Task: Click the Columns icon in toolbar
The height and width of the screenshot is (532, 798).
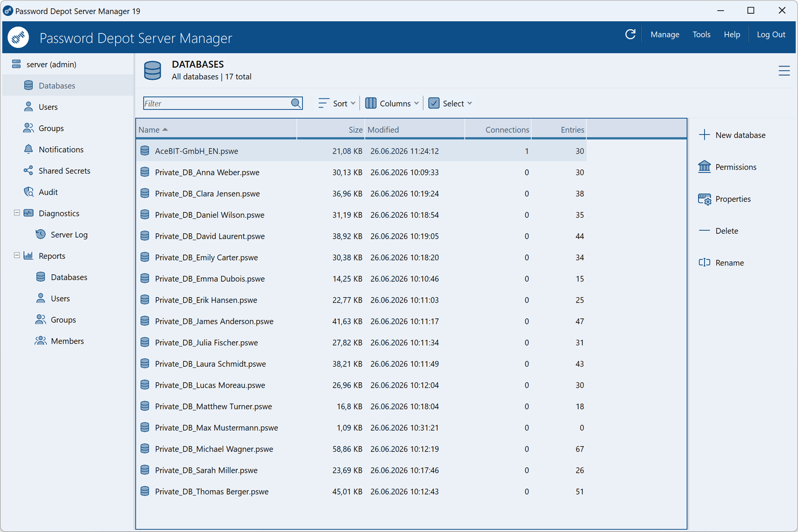Action: coord(370,103)
